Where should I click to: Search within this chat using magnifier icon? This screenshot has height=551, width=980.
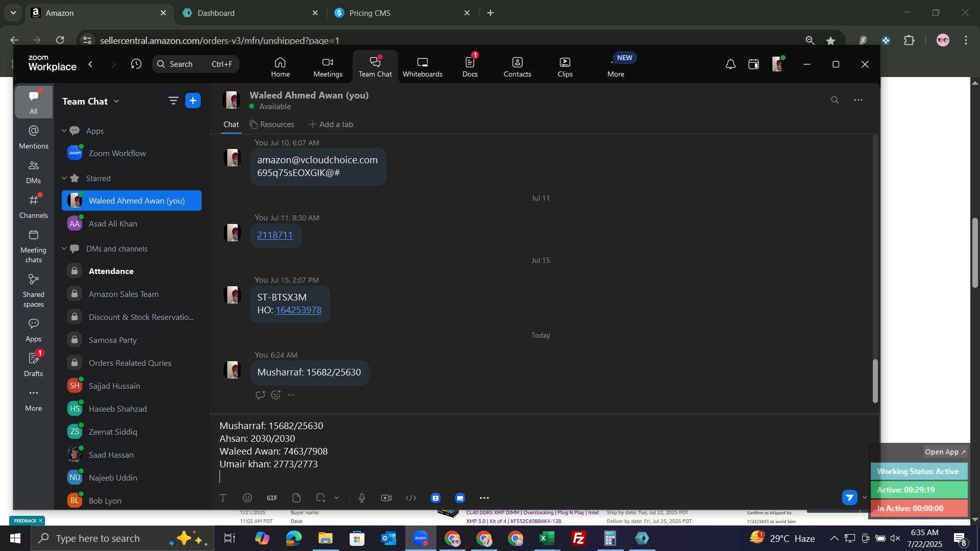point(835,100)
